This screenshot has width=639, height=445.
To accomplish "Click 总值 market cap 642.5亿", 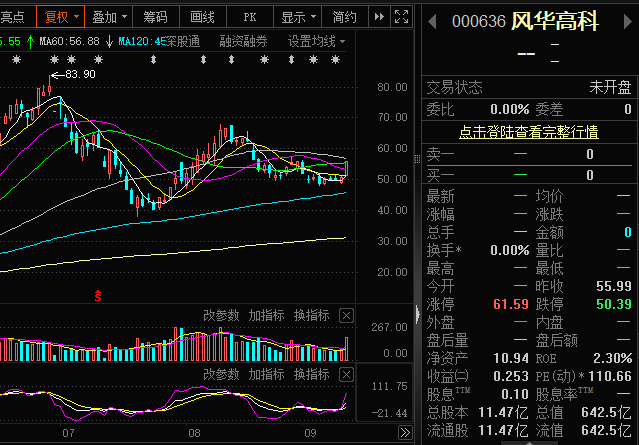I will 606,412.
